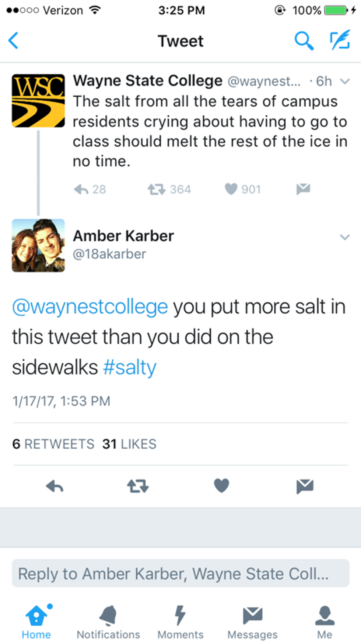Share Wayne State College tweet via message
The height and width of the screenshot is (644, 361).
[303, 189]
